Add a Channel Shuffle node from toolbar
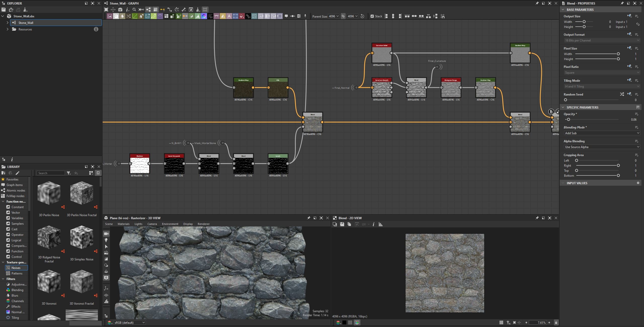This screenshot has width=644, height=327. pyautogui.click(x=129, y=16)
